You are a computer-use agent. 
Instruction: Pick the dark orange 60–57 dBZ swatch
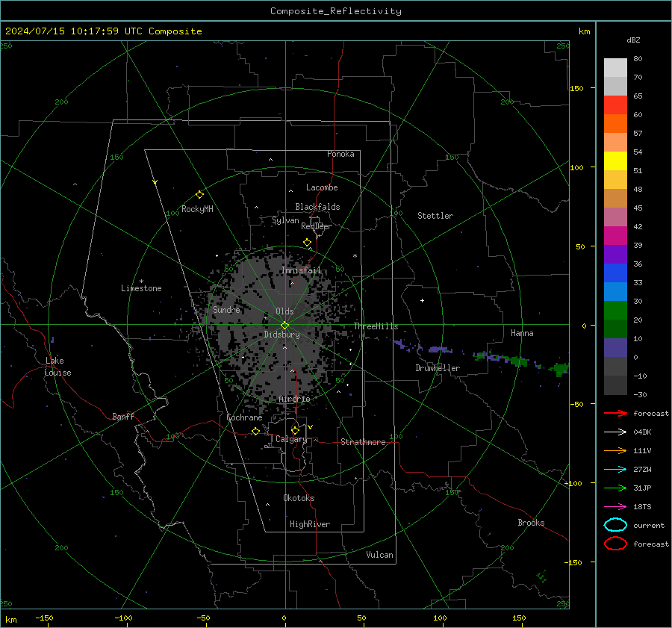(615, 124)
